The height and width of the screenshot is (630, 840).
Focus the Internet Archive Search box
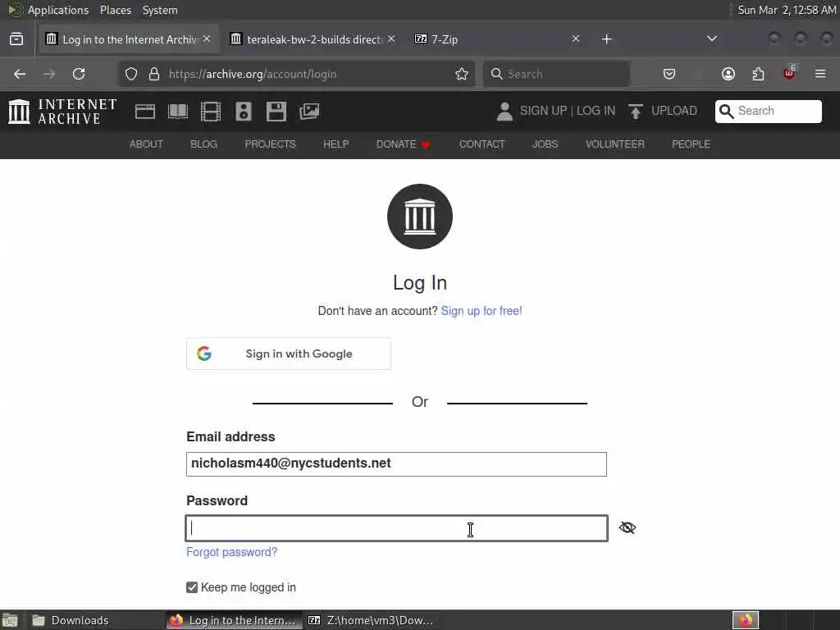point(768,111)
